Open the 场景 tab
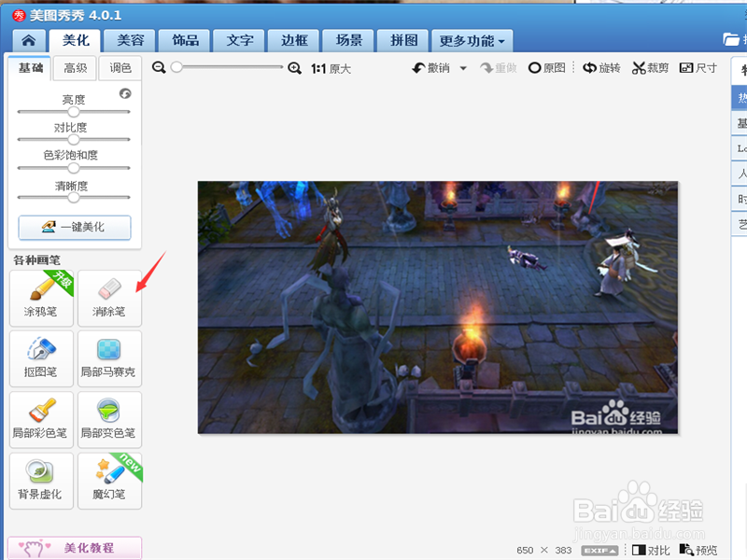The image size is (747, 560). (349, 40)
